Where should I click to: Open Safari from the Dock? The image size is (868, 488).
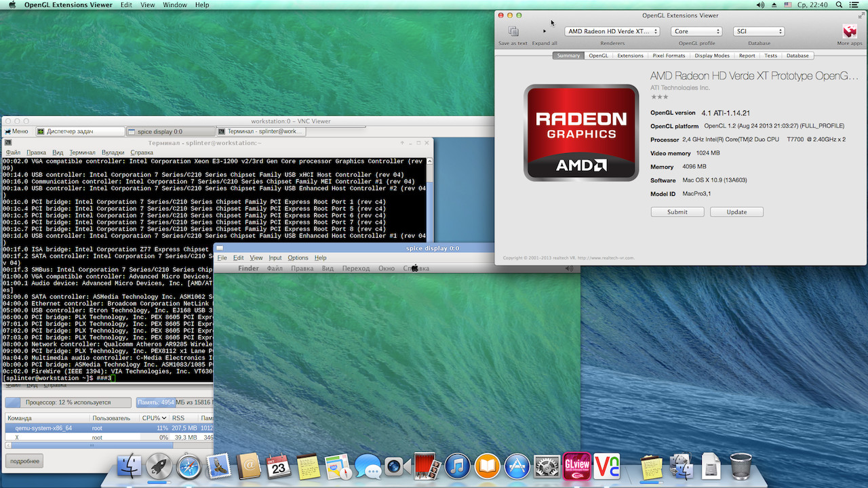click(189, 466)
